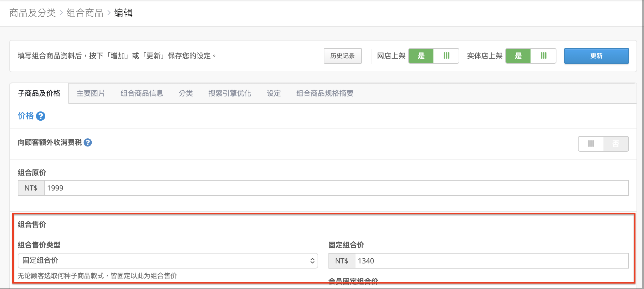Click the 历史记录 button
The height and width of the screenshot is (289, 644).
click(x=342, y=56)
